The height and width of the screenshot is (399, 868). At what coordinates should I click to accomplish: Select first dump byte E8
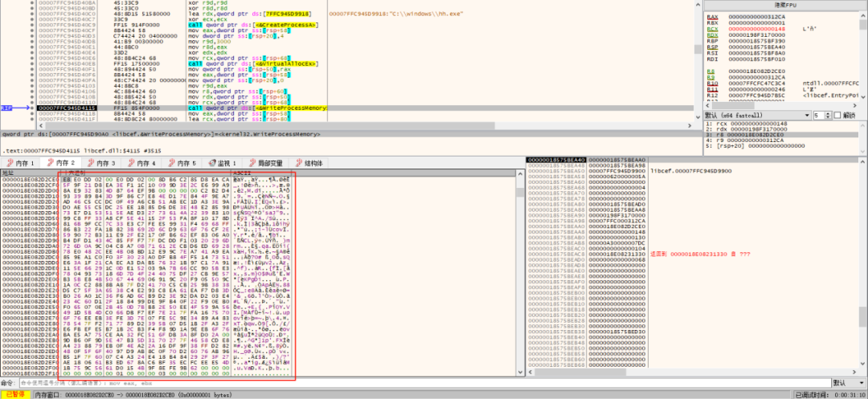click(66, 179)
